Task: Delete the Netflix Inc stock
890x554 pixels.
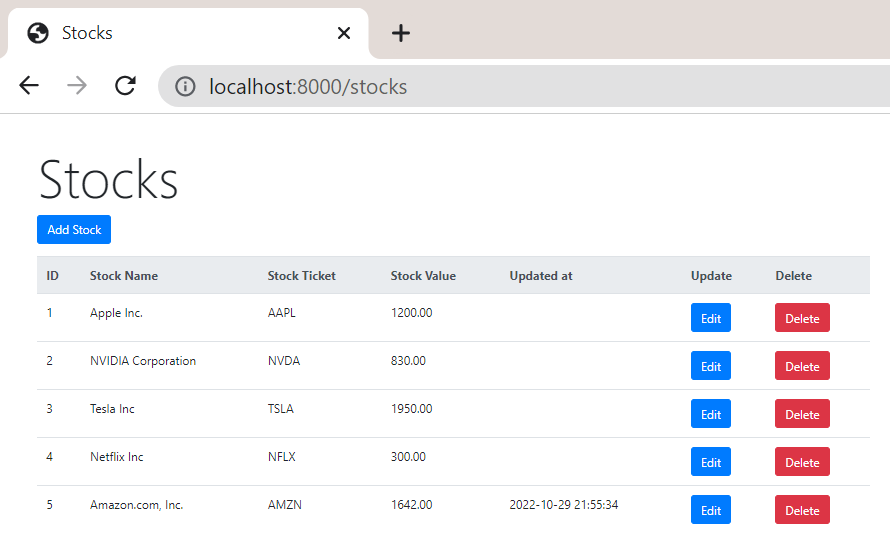Action: point(802,461)
